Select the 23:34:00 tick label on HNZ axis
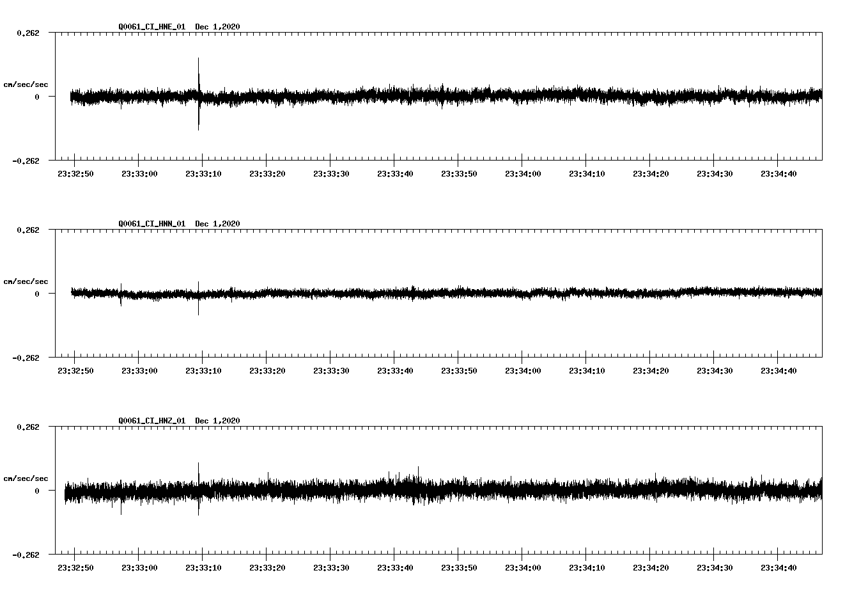Image resolution: width=868 pixels, height=591 pixels. point(523,567)
